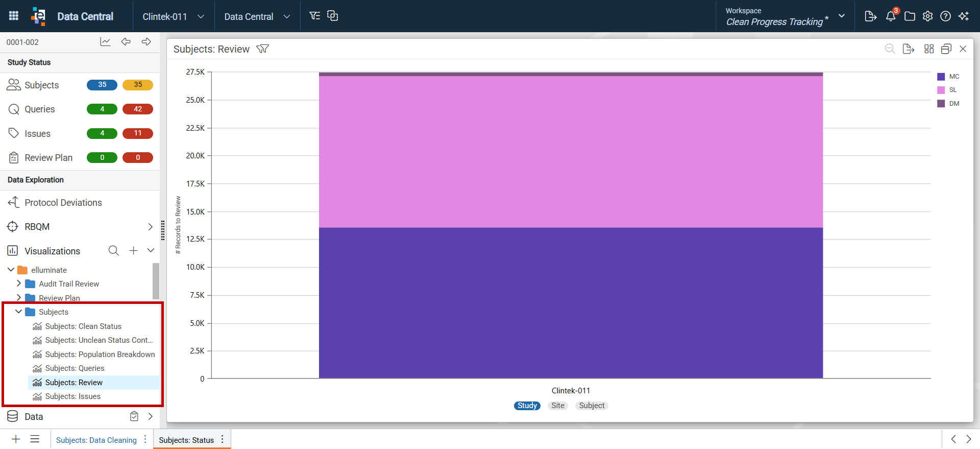This screenshot has width=980, height=449.
Task: Expand the RBQM section chevron
Action: [x=150, y=227]
